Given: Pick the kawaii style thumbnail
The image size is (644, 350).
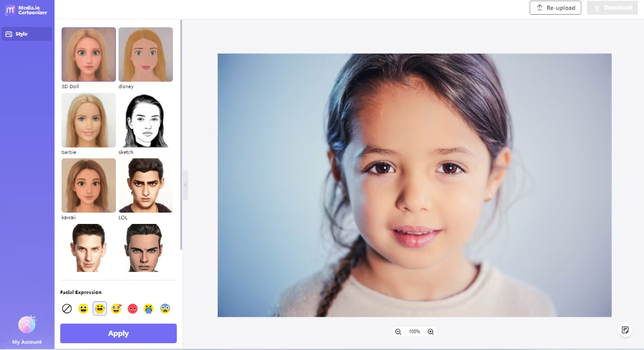Looking at the screenshot, I should coord(89,185).
